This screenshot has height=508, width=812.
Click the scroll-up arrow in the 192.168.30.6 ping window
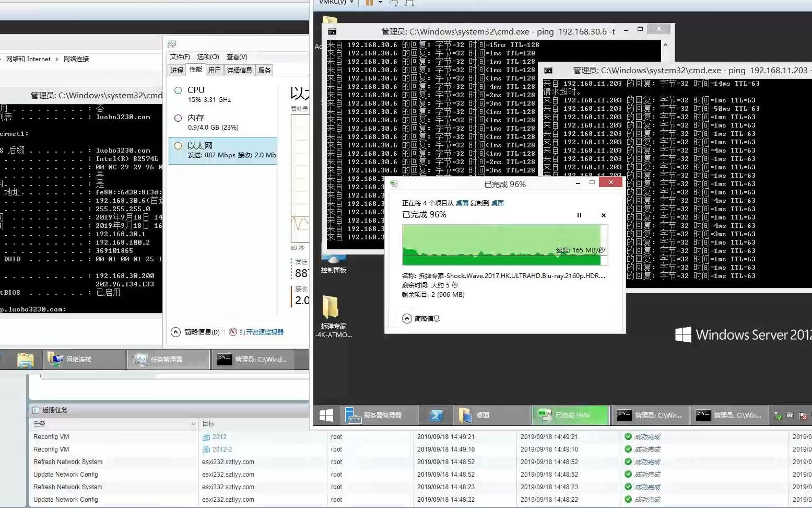pos(665,45)
